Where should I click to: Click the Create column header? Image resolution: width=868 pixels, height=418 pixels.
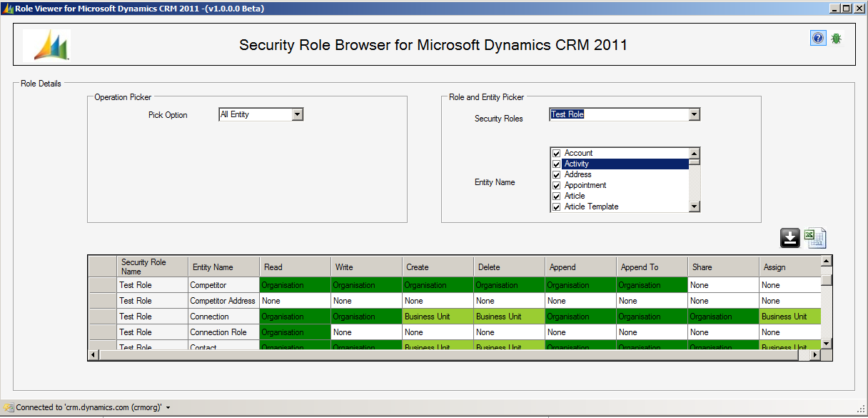pyautogui.click(x=438, y=267)
